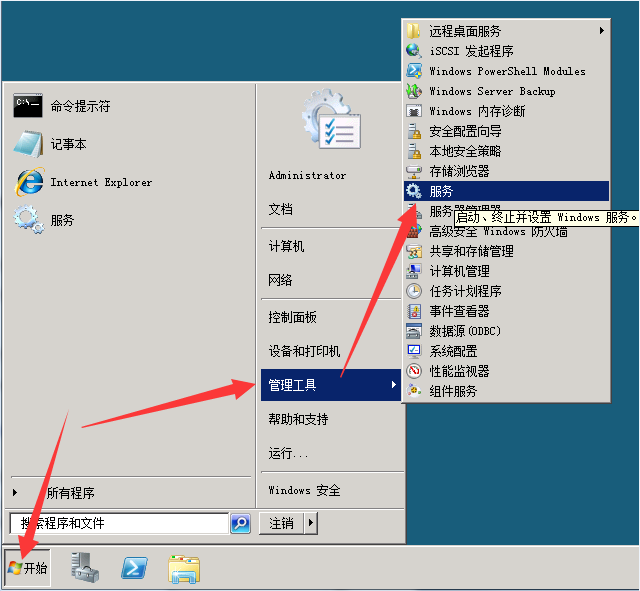Open 事件查看器 from the submenu
Viewport: 640px width, 591px height.
[x=459, y=311]
